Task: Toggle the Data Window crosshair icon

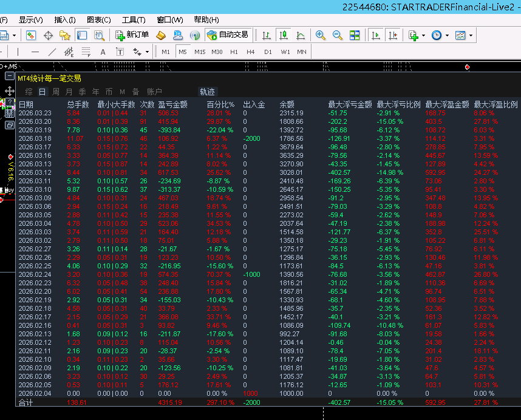Action: tap(48, 35)
